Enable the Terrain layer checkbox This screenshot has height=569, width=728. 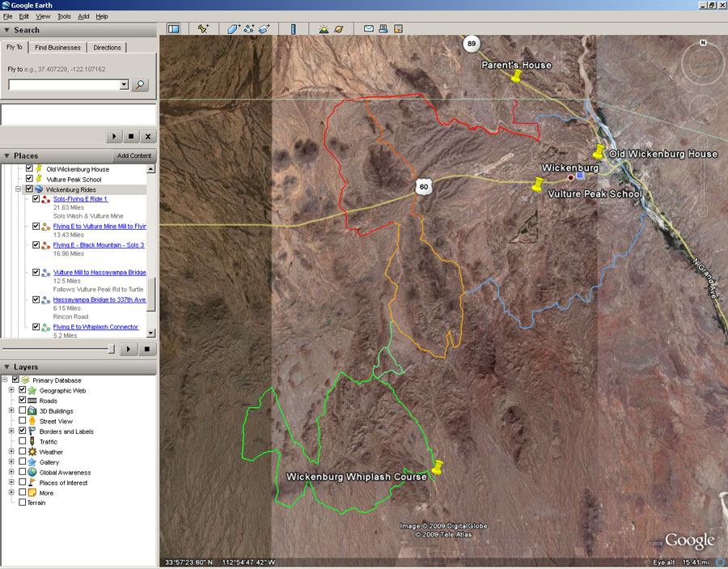point(22,502)
